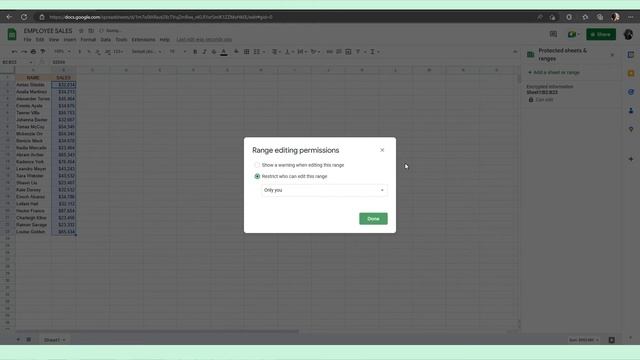This screenshot has width=640, height=360.
Task: Open the more number formats dropdown
Action: tap(118, 52)
